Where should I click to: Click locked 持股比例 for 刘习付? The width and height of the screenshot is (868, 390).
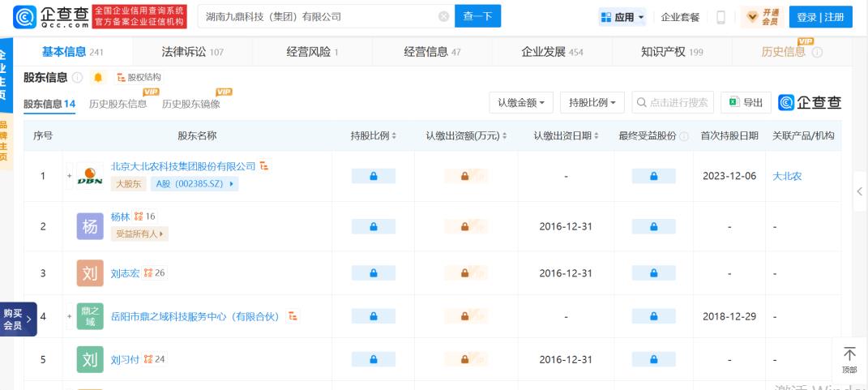coord(374,359)
